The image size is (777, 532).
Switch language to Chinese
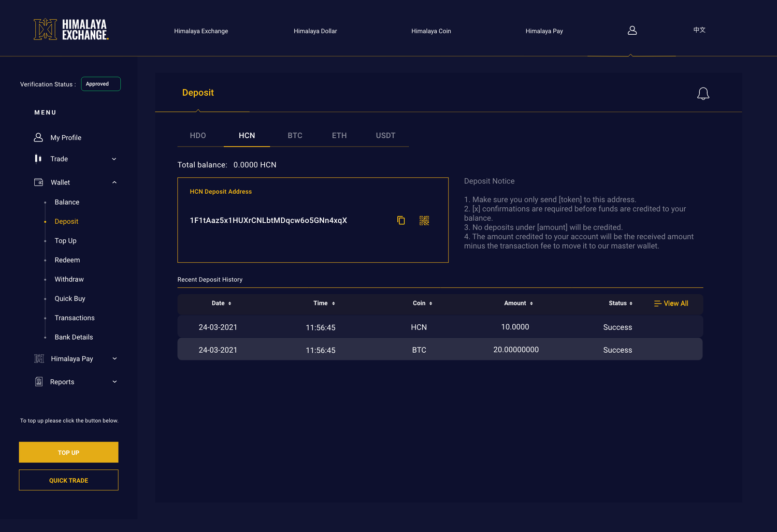click(x=699, y=30)
